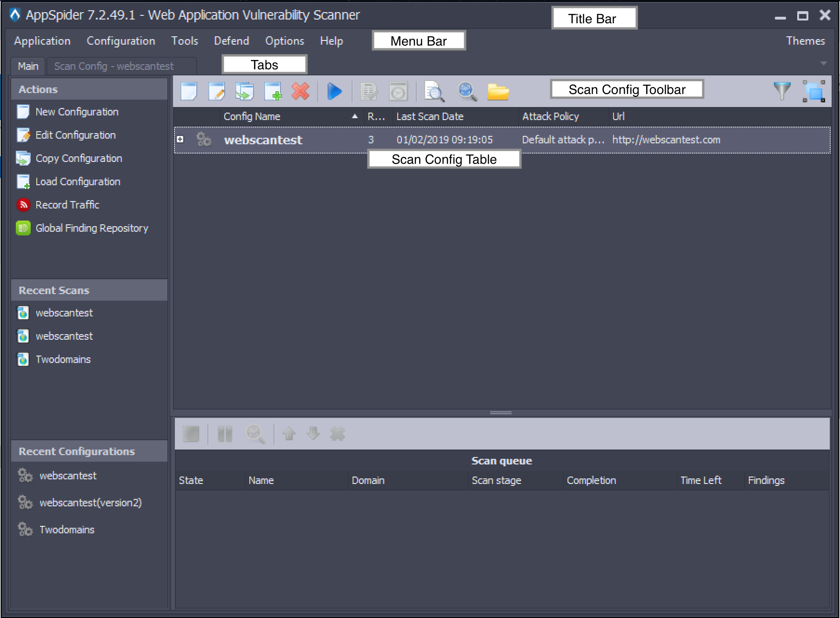
Task: Open the Application menu
Action: pos(42,41)
